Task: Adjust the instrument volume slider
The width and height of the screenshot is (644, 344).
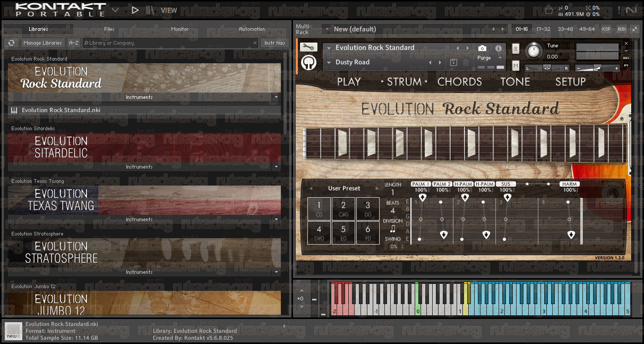Action: point(598,68)
